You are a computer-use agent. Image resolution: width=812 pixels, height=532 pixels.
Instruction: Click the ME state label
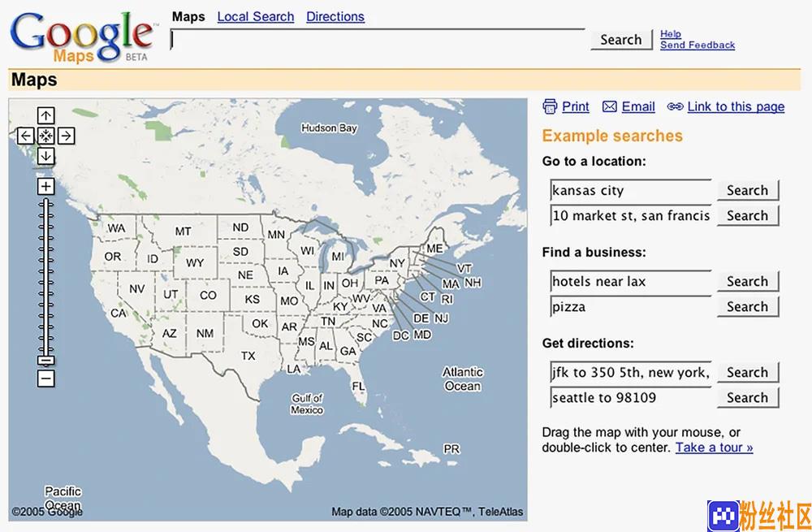pyautogui.click(x=435, y=249)
